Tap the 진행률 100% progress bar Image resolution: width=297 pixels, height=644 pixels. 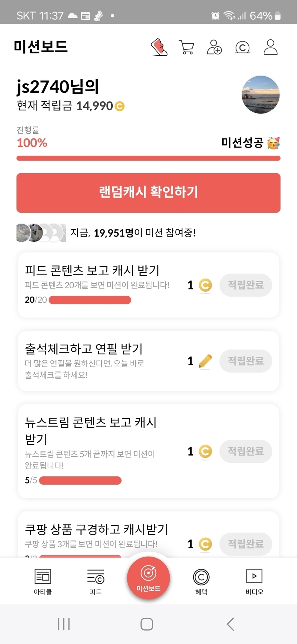pos(148,158)
